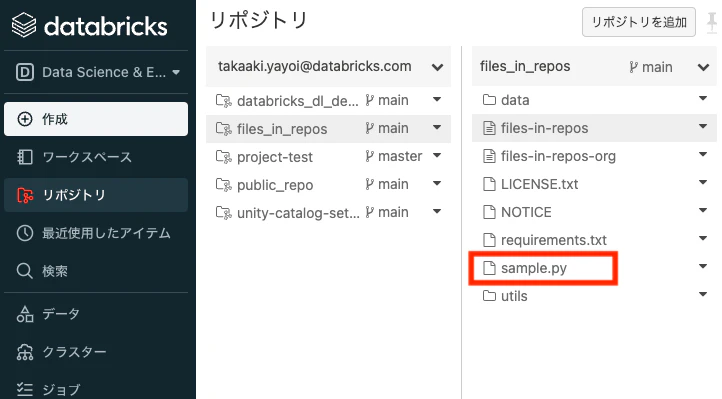Screen dimensions: 722x399
Task: Open dropdown arrow for files_in_repos repo
Action: pyautogui.click(x=437, y=127)
